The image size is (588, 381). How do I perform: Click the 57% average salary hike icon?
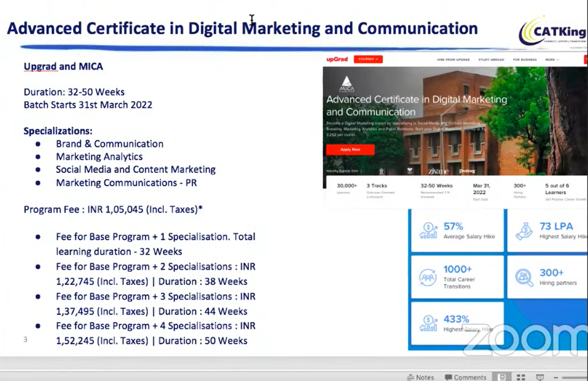[x=428, y=230]
